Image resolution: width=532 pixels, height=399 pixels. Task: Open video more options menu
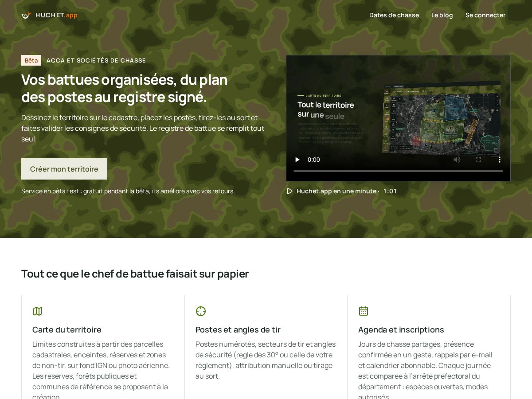[500, 160]
